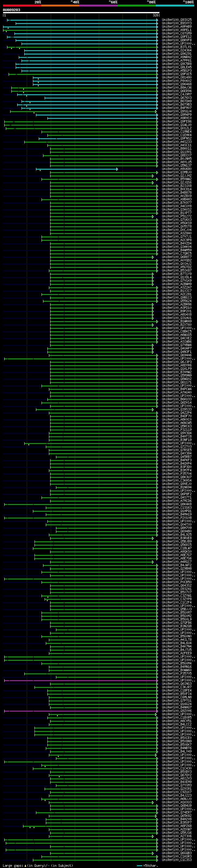Click UniRef100_Q1WLU0 label
This screenshot has height=868, width=197.
point(177,125)
